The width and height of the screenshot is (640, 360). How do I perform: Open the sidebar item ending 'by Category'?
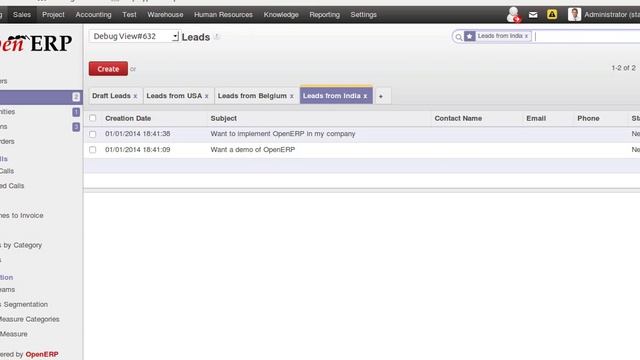(x=21, y=245)
